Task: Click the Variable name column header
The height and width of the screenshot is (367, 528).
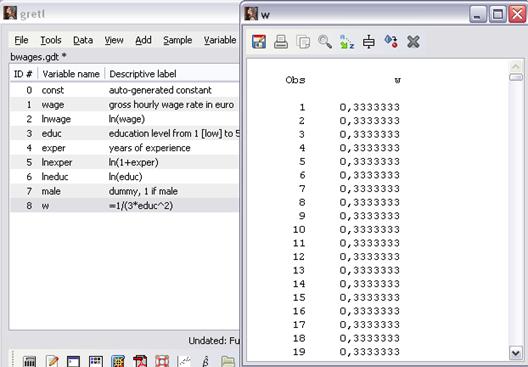Action: (x=71, y=74)
